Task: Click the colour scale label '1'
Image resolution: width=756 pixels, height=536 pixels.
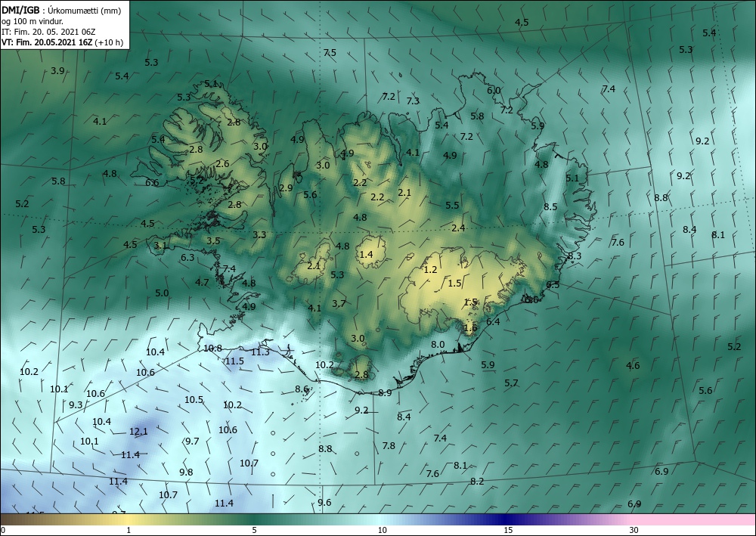Action: 129,530
